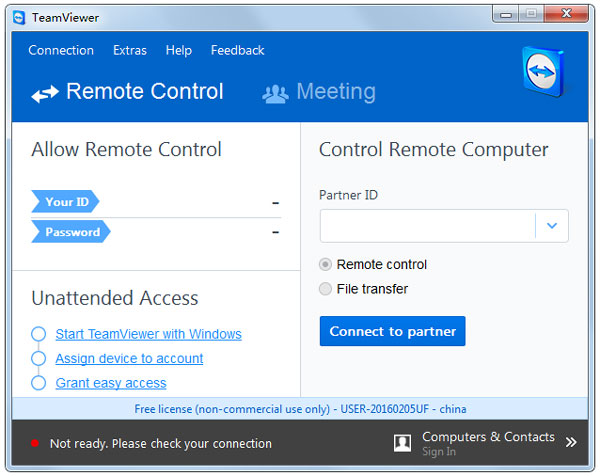600x476 pixels.
Task: Click the Remote Control arrows icon
Action: [x=45, y=94]
